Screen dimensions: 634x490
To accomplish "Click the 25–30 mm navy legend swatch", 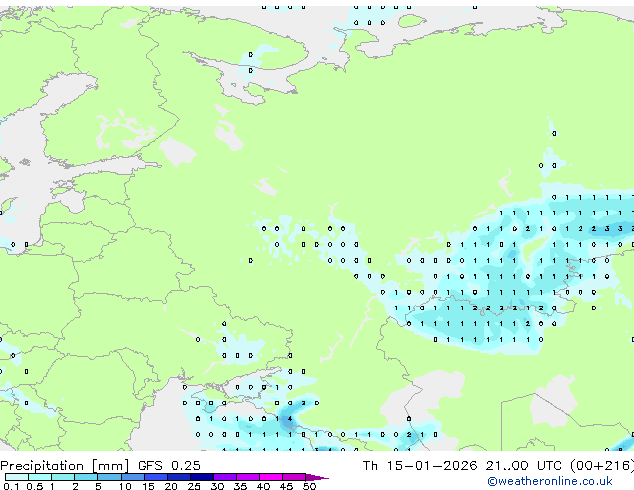I will click(x=201, y=477).
